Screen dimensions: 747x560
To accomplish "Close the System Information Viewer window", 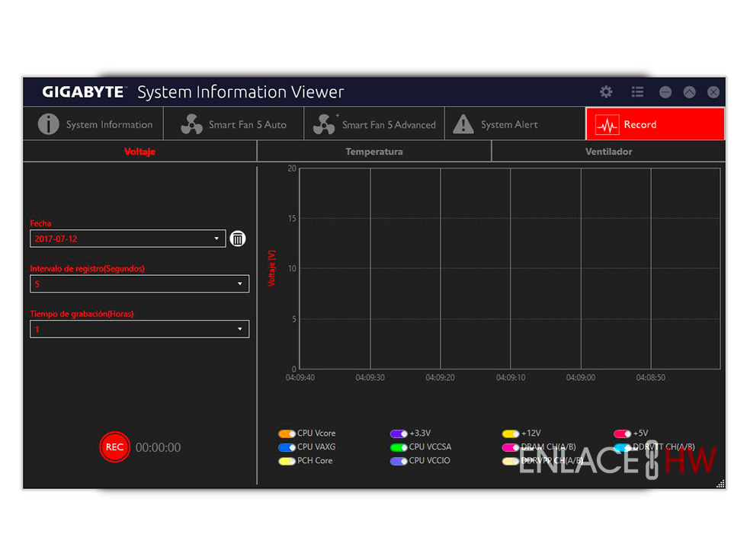I will [x=713, y=92].
